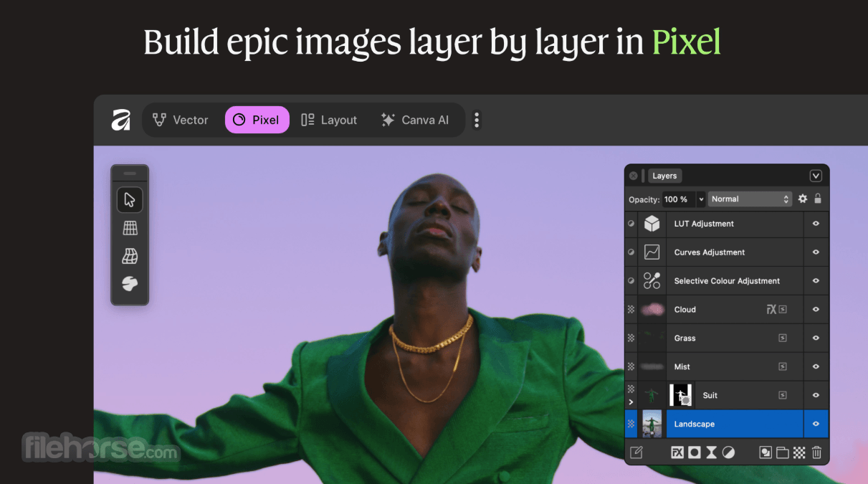The width and height of the screenshot is (868, 484).
Task: Select the Layers panel tab
Action: 664,176
